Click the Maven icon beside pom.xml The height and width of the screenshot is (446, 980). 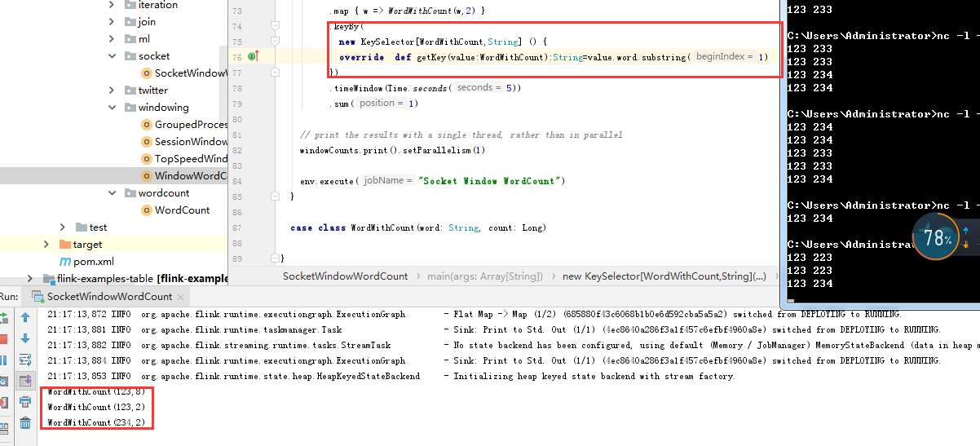pyautogui.click(x=65, y=262)
